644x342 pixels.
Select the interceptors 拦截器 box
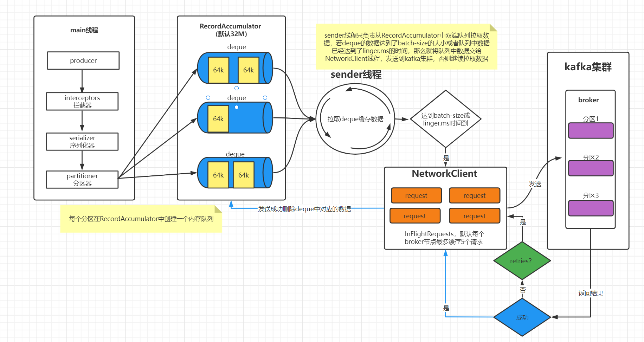click(82, 101)
